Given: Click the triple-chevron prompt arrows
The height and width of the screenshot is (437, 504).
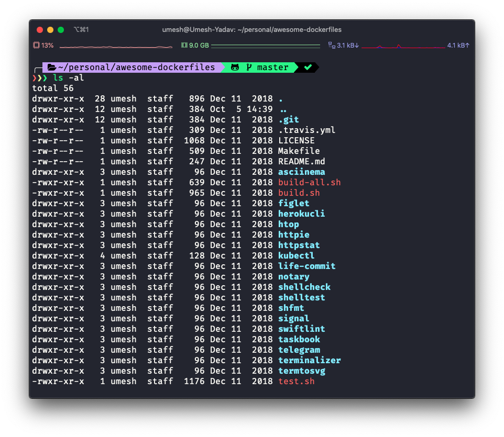Looking at the screenshot, I should click(x=40, y=77).
